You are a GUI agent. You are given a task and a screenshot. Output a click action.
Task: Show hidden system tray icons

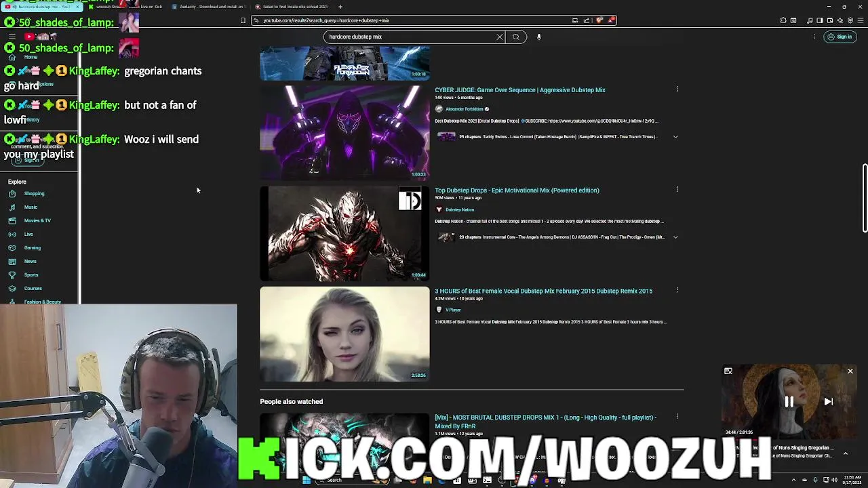click(x=794, y=481)
